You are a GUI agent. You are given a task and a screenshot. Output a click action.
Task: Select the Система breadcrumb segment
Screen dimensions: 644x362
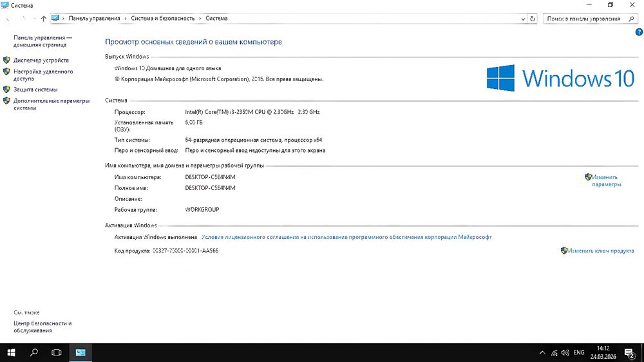(216, 19)
